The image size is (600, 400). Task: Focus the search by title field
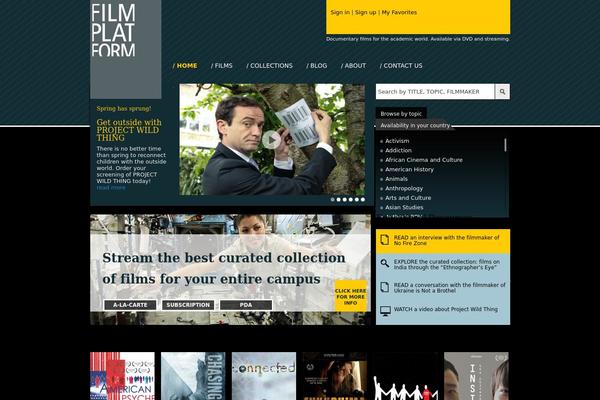pyautogui.click(x=435, y=91)
